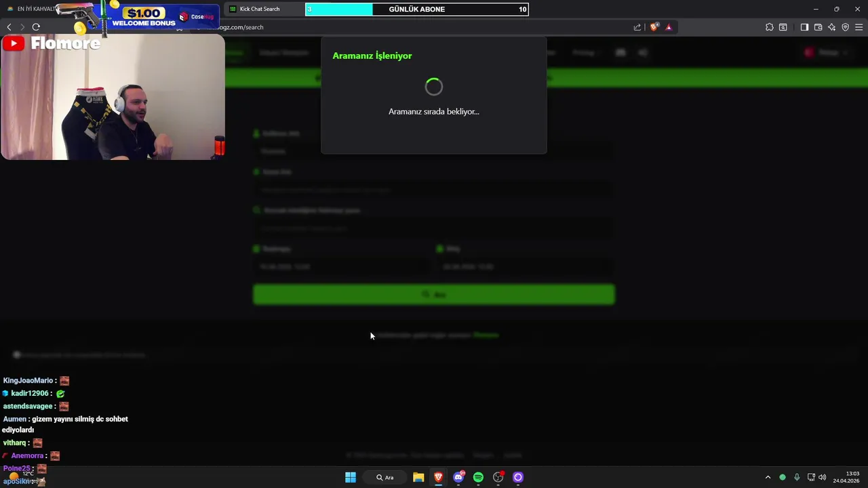This screenshot has height=488, width=868.
Task: Open the volume speaker tray icon
Action: point(823,477)
